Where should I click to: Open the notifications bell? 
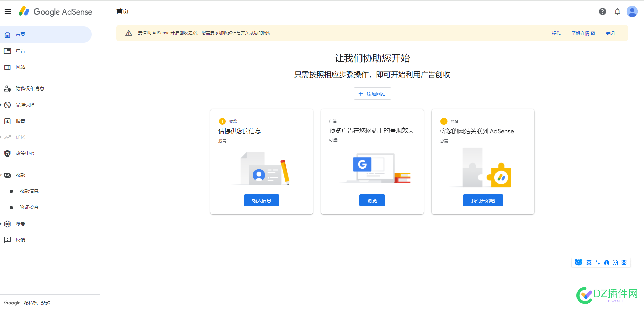(617, 11)
